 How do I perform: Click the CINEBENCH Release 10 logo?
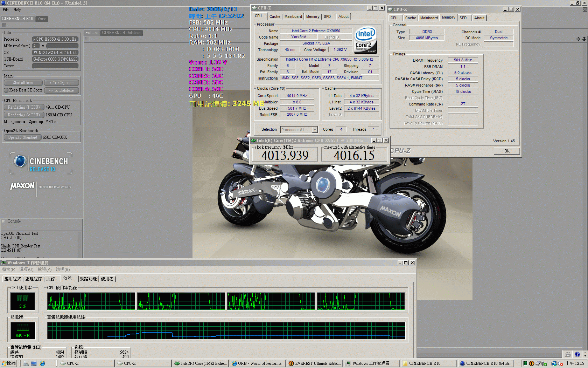[x=41, y=163]
